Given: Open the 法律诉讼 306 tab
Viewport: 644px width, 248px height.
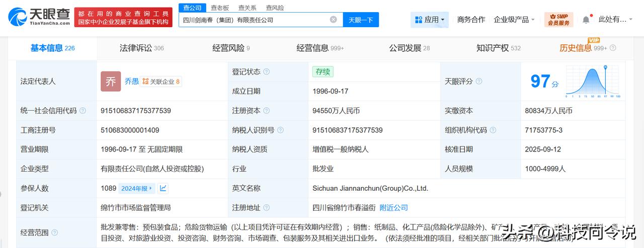Looking at the screenshot, I should pos(141,48).
